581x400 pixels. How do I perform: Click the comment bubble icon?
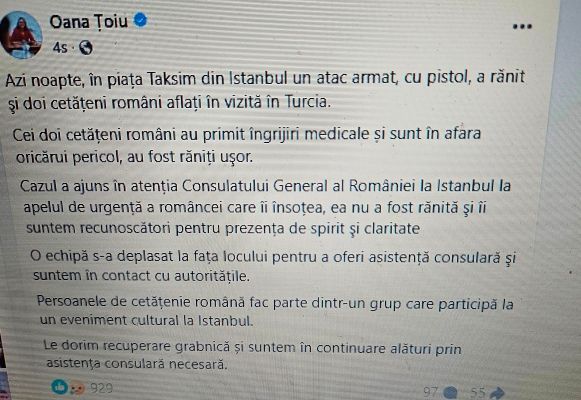tap(451, 392)
